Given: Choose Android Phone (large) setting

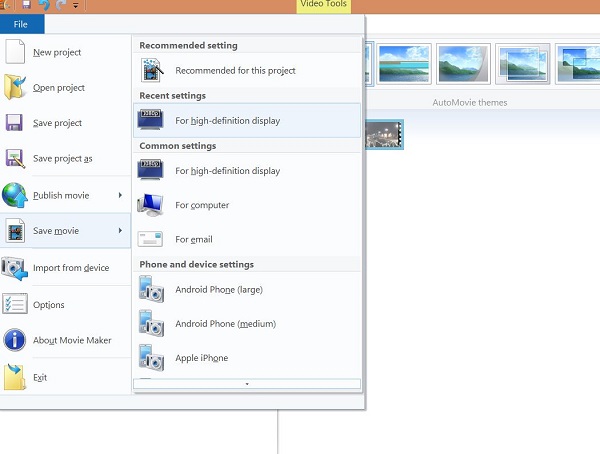Looking at the screenshot, I should coord(247,289).
